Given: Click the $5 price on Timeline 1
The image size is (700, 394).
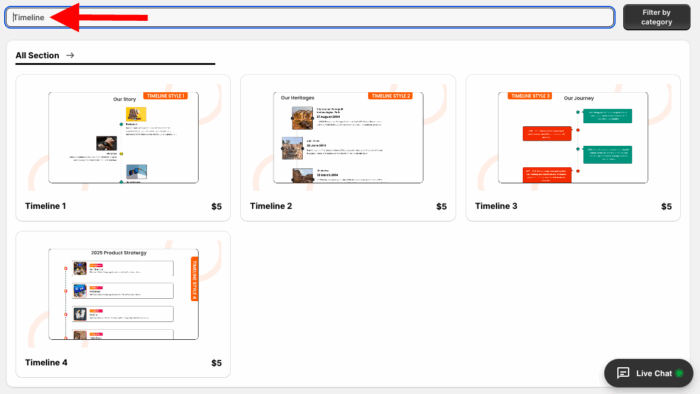Looking at the screenshot, I should coord(217,207).
